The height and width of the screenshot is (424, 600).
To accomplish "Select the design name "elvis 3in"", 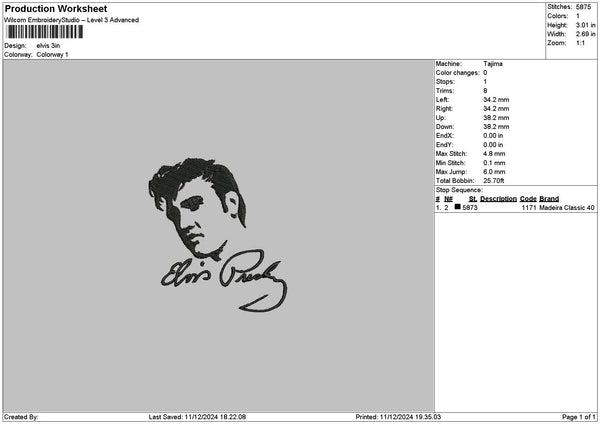I will point(48,46).
